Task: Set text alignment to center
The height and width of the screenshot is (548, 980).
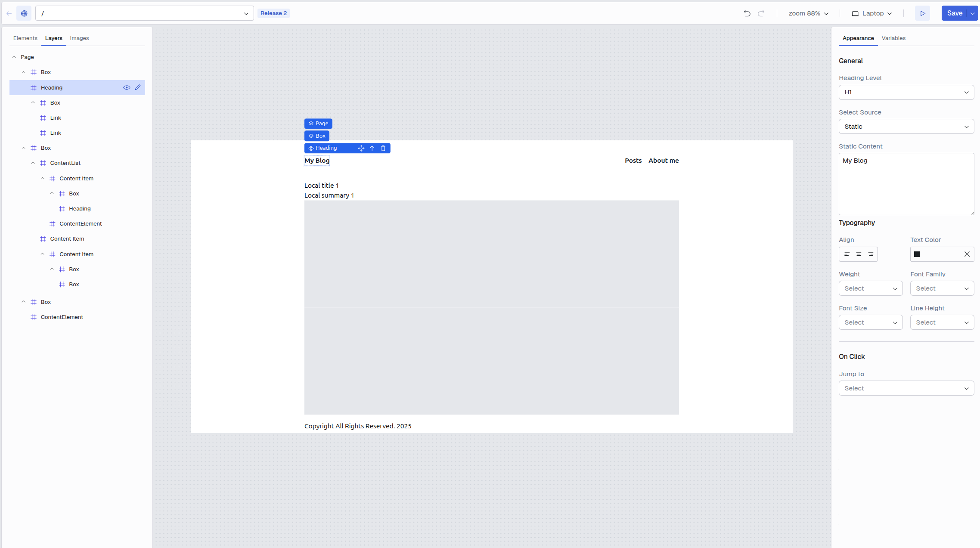Action: point(859,254)
